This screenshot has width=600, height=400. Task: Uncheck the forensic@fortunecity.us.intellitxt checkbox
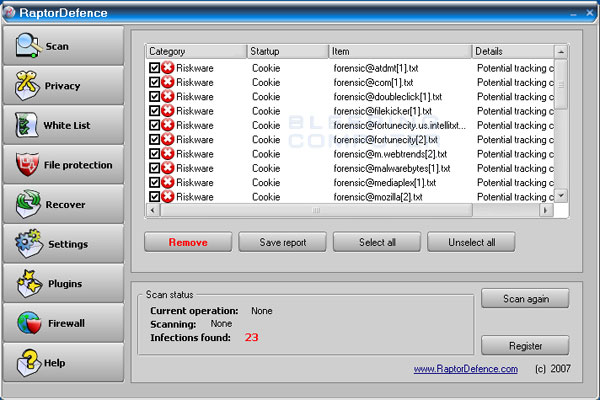pos(155,125)
